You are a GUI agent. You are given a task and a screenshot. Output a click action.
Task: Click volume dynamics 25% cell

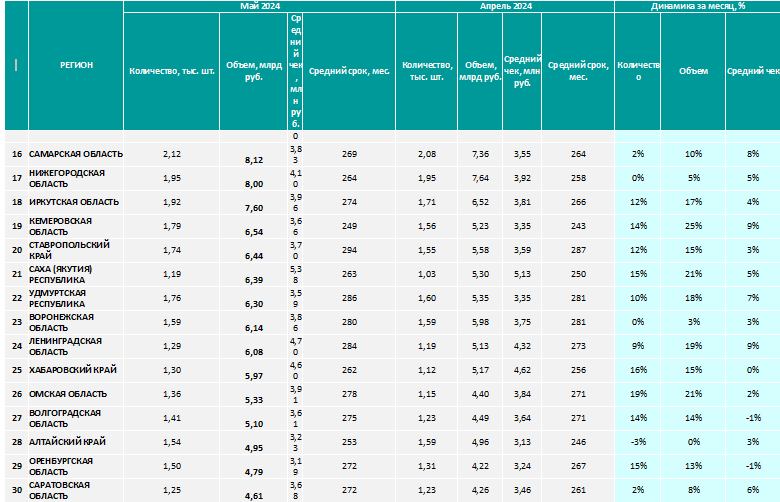point(693,226)
